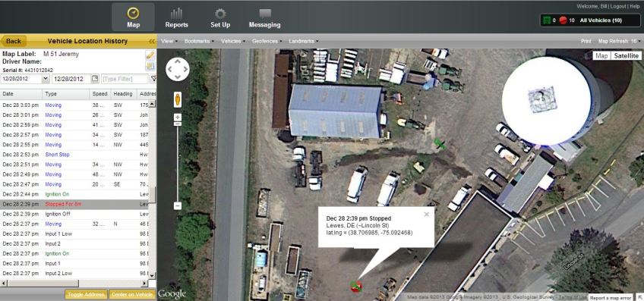The height and width of the screenshot is (301, 644).
Task: Select the Short Stop entry at 2:53 pm
Action: [74, 155]
